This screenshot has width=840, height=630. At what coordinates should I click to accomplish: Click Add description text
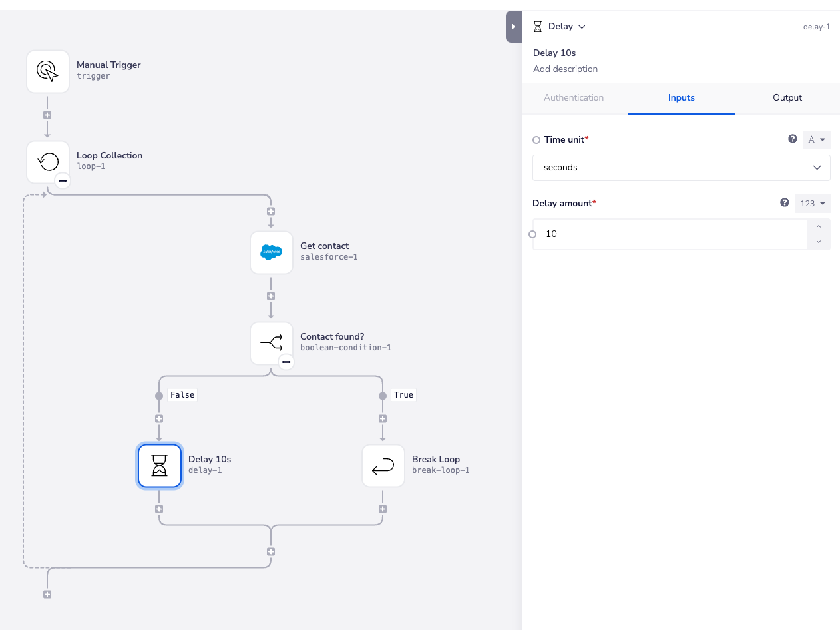tap(565, 69)
